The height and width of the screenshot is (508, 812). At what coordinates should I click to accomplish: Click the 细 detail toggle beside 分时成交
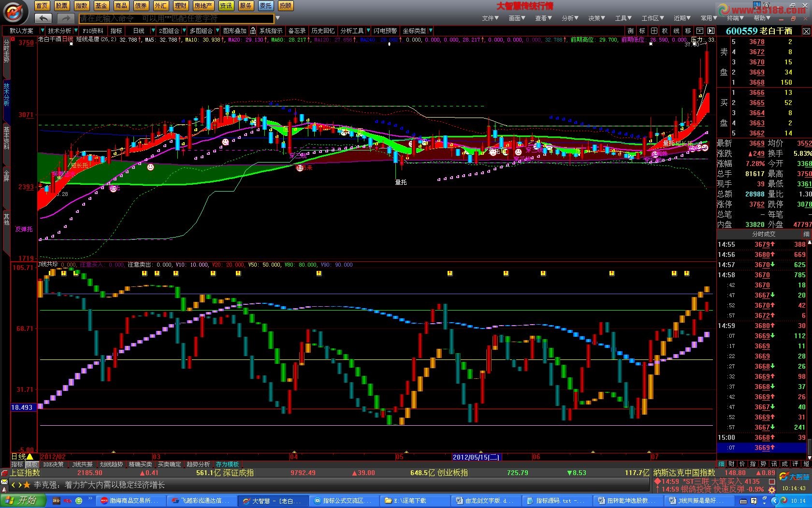click(806, 234)
